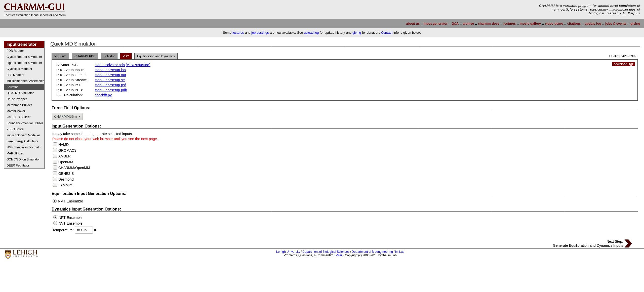This screenshot has height=292, width=644.
Task: Open step3_pbcsetup.psf link
Action: (x=110, y=85)
